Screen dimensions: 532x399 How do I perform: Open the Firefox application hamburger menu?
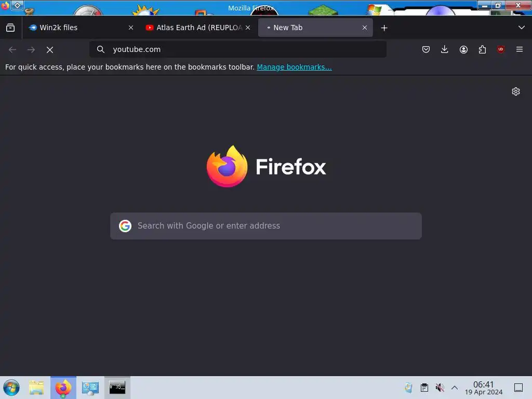click(520, 49)
